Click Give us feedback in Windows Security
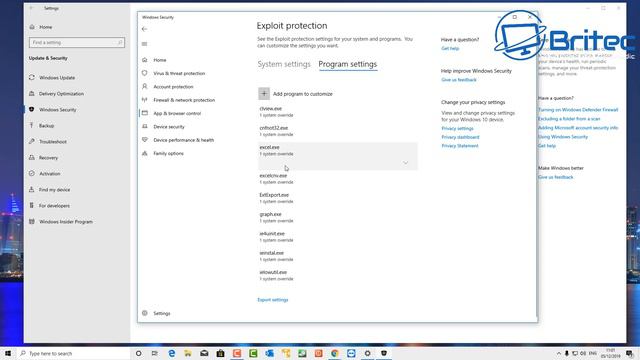 pyautogui.click(x=459, y=80)
